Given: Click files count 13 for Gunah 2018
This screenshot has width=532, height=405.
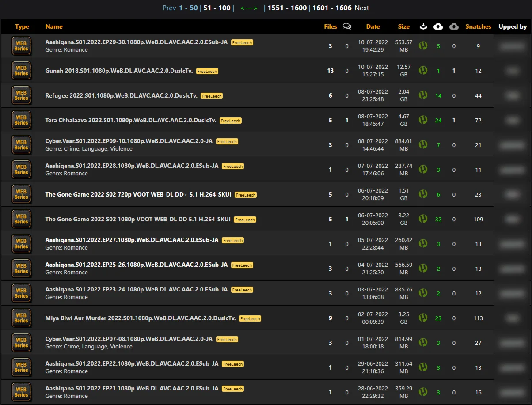Looking at the screenshot, I should pos(331,71).
